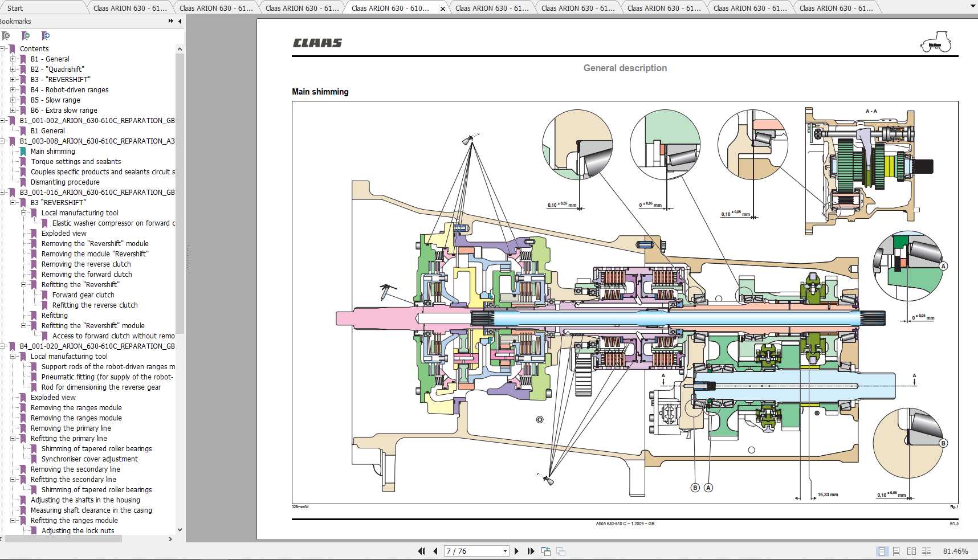
Task: Click the bookmark icon beside Exploded view under B3
Action: [x=34, y=234]
